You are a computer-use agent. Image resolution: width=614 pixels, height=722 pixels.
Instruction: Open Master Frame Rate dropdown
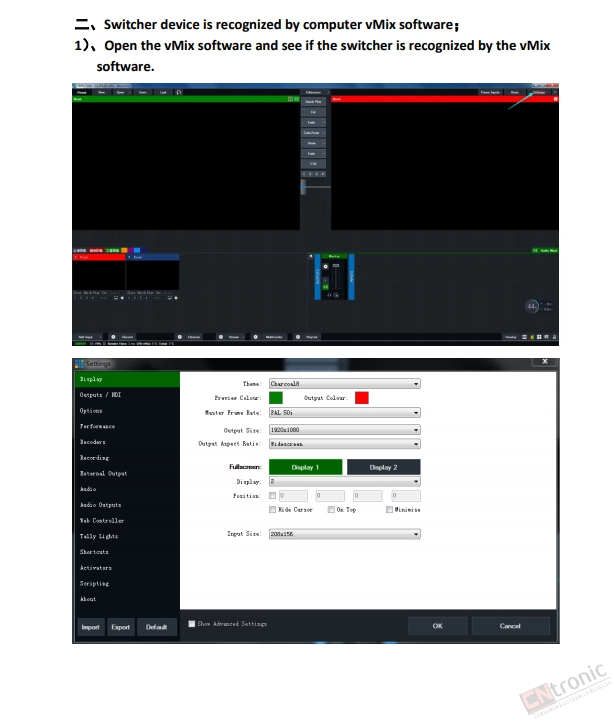click(345, 413)
